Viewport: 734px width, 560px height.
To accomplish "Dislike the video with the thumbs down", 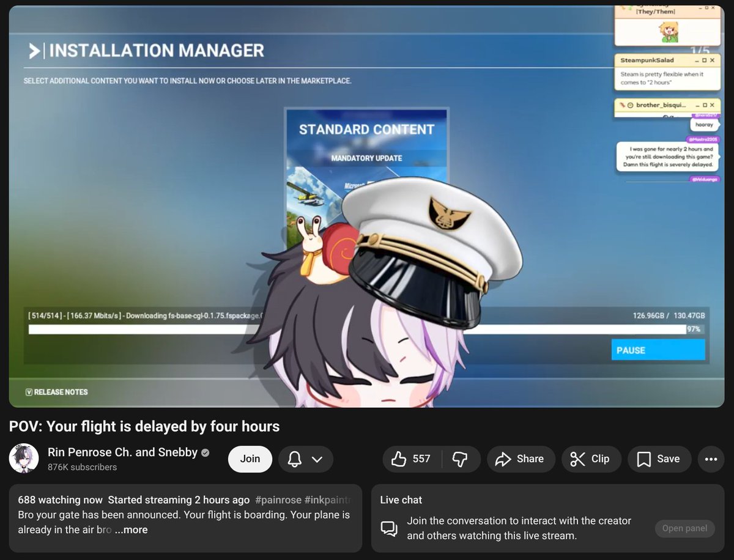I will [461, 459].
